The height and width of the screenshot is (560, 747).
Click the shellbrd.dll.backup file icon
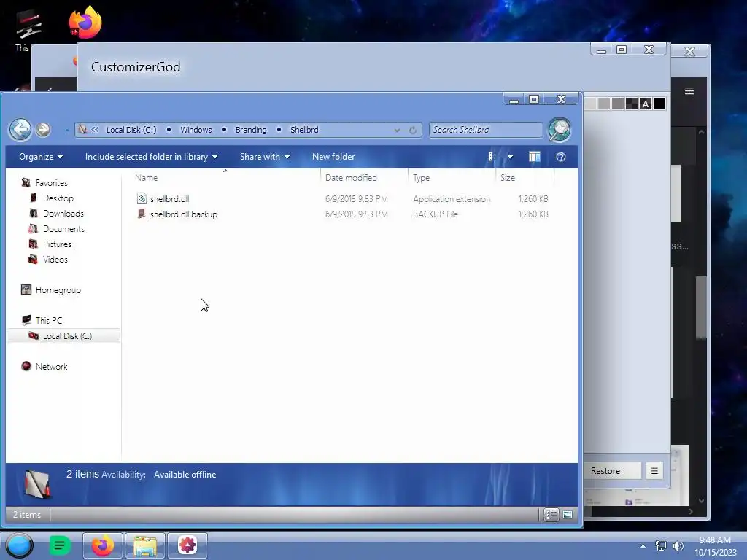tap(142, 214)
